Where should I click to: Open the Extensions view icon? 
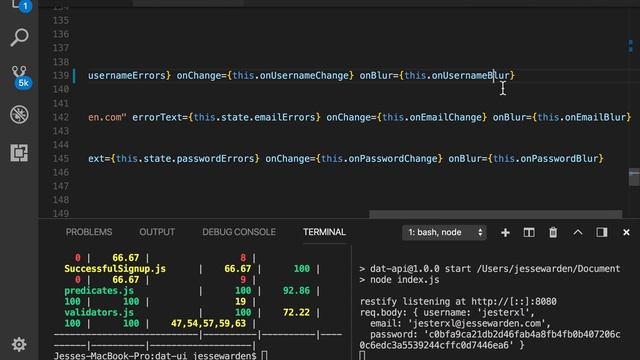pos(19,153)
